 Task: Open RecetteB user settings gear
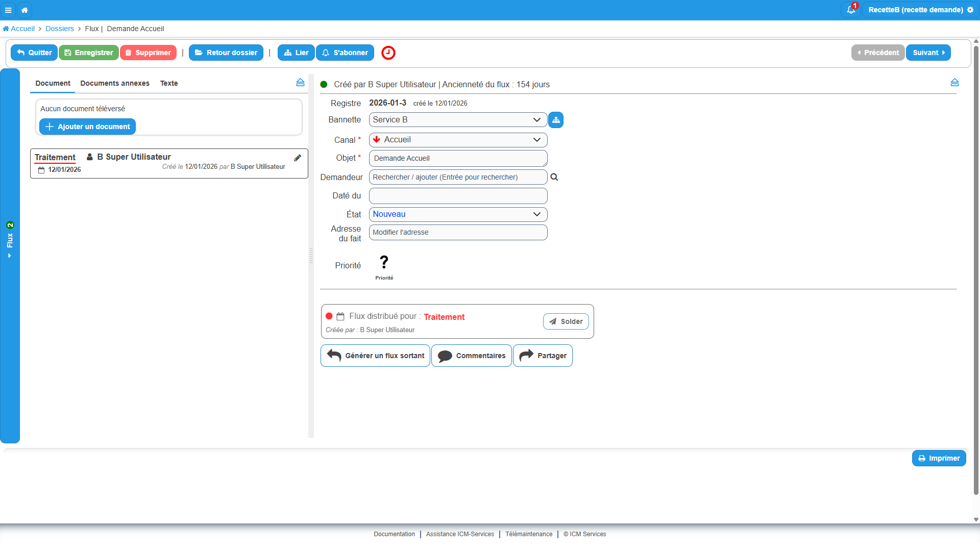click(x=970, y=10)
